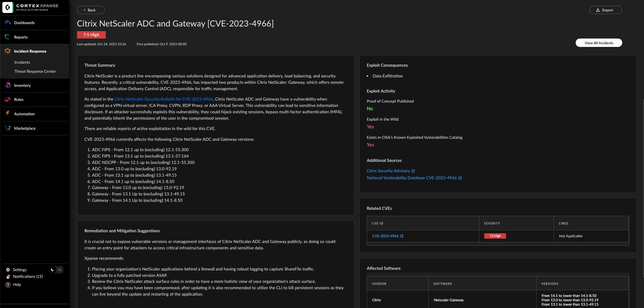Click the 'Upgrade to a fully patched version ASAP' item
The width and height of the screenshot is (644, 308).
click(129, 275)
